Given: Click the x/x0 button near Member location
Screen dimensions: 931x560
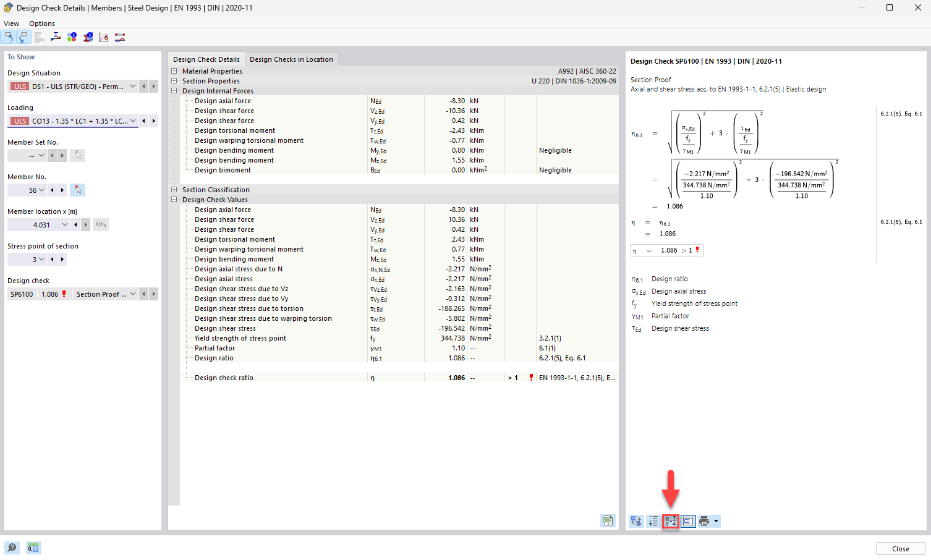Looking at the screenshot, I should [101, 224].
